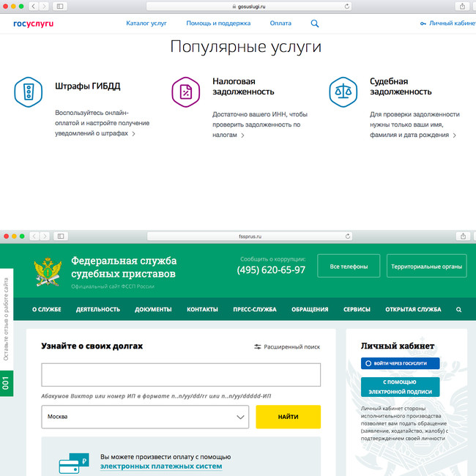Open ПРЕСС-СЛУЖБА menu
The width and height of the screenshot is (476, 476).
point(254,309)
